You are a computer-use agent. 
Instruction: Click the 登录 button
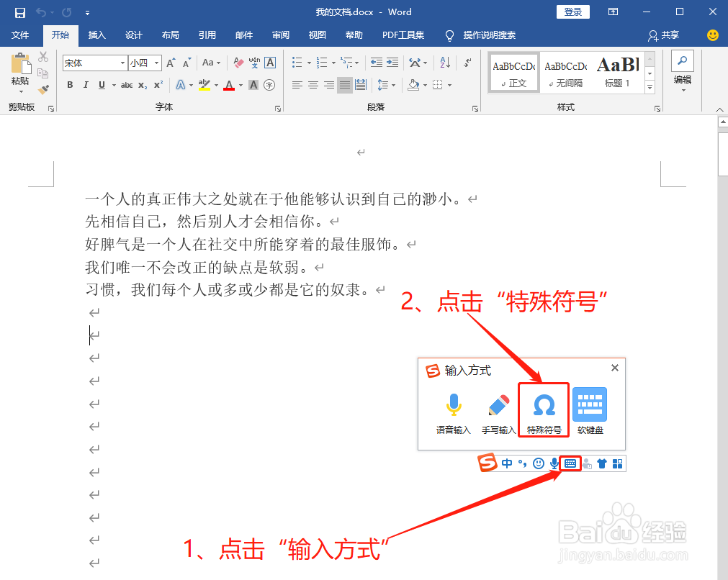tap(572, 12)
